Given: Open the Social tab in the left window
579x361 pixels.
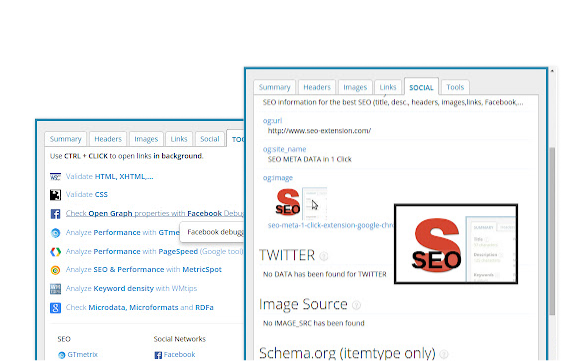Looking at the screenshot, I should (x=209, y=139).
